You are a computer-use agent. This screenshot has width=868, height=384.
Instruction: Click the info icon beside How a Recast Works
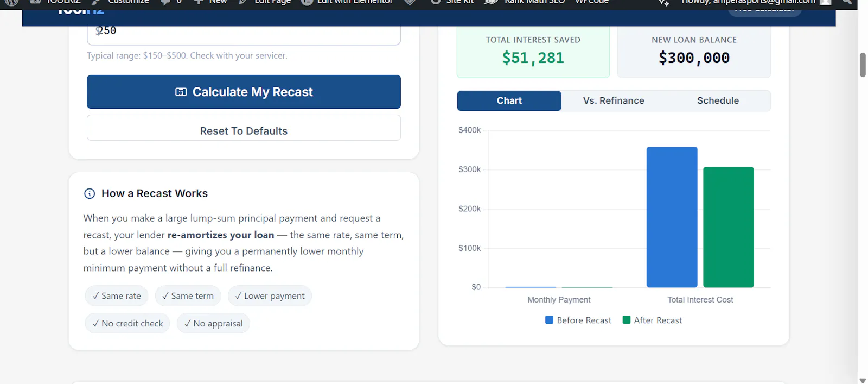90,193
